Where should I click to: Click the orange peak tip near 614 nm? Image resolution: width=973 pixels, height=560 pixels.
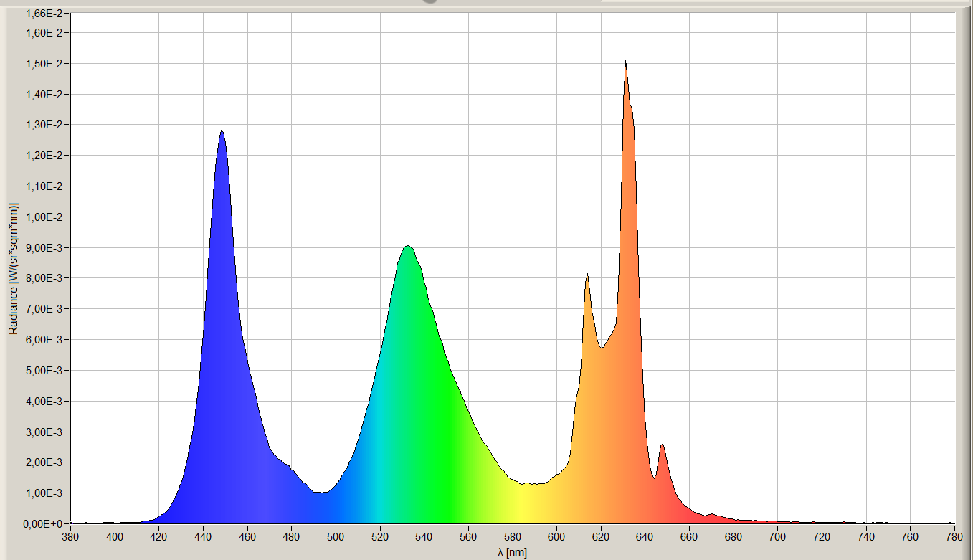click(x=587, y=277)
